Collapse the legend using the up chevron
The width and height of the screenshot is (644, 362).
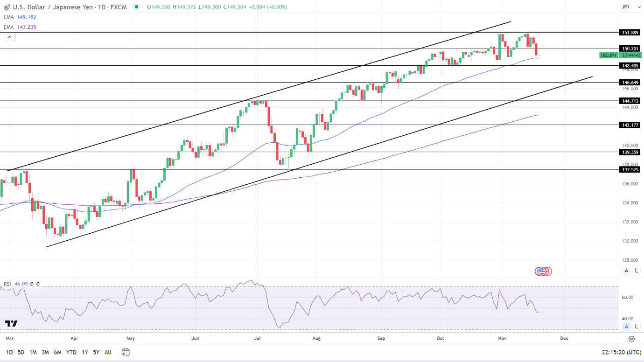pyautogui.click(x=9, y=37)
